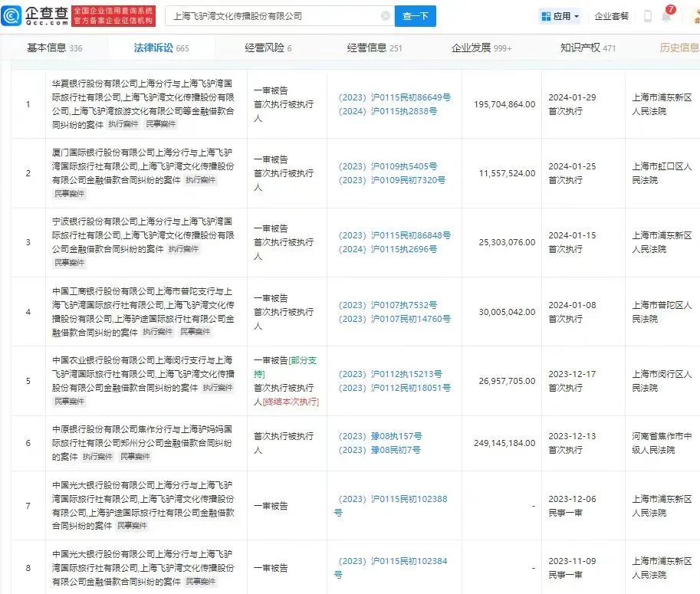The height and width of the screenshot is (594, 700).
Task: Switch to the 经营风险 tab
Action: pyautogui.click(x=268, y=48)
